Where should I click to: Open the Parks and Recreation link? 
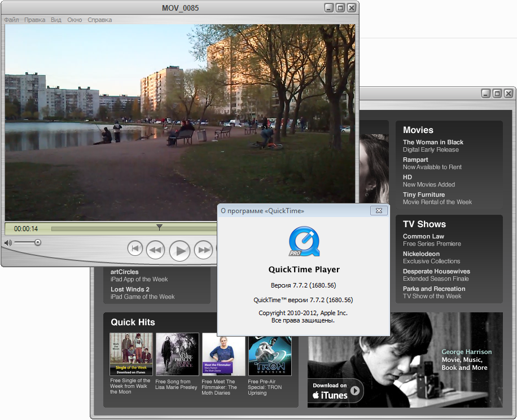coord(434,292)
